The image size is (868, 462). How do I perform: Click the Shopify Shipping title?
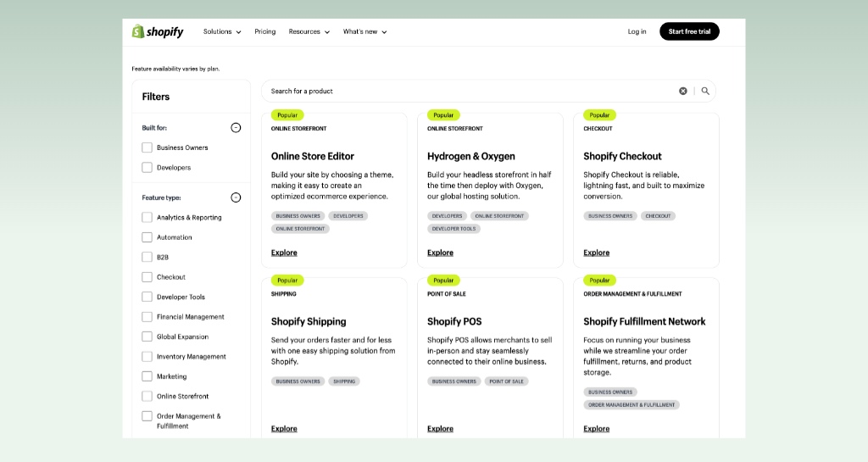tap(309, 321)
